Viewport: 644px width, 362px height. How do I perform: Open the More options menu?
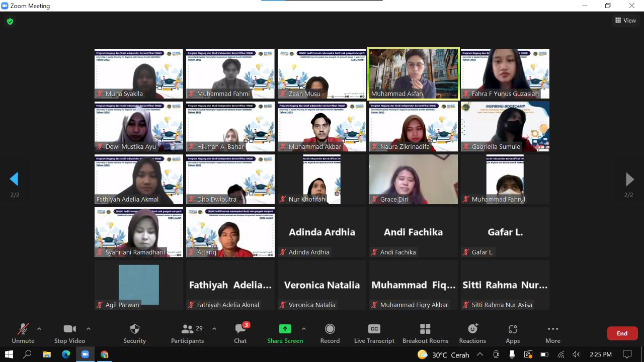point(552,333)
